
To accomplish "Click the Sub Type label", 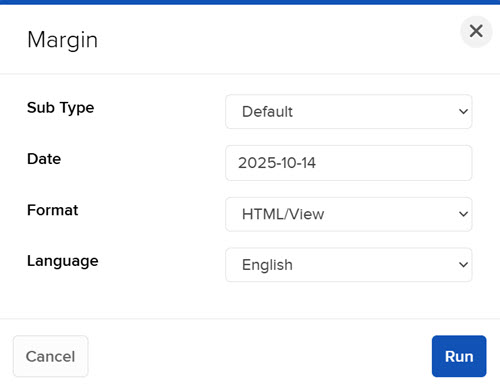I will (61, 108).
